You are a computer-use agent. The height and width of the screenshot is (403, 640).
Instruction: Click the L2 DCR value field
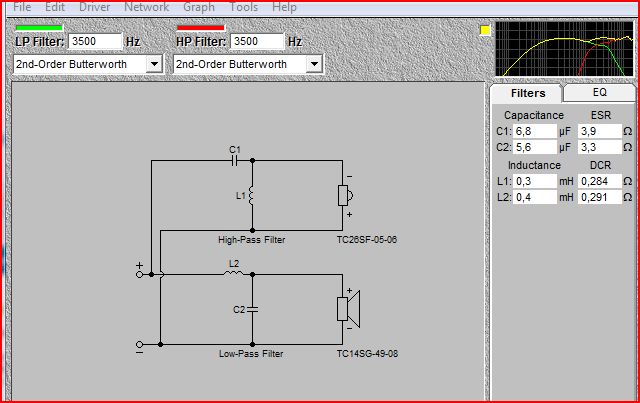coord(600,197)
